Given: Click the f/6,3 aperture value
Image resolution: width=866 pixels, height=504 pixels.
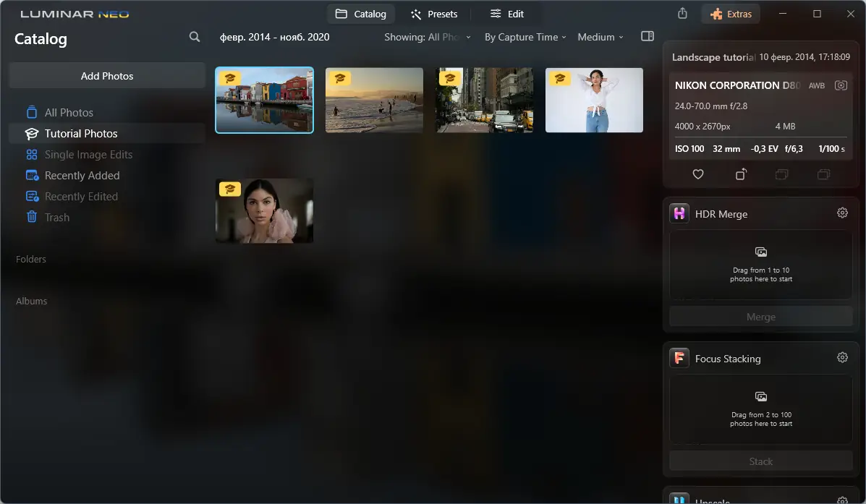Looking at the screenshot, I should [794, 148].
